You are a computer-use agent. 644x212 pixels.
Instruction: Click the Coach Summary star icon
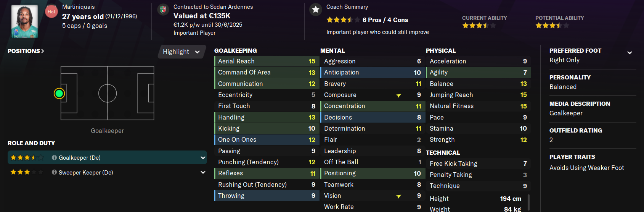point(316,10)
